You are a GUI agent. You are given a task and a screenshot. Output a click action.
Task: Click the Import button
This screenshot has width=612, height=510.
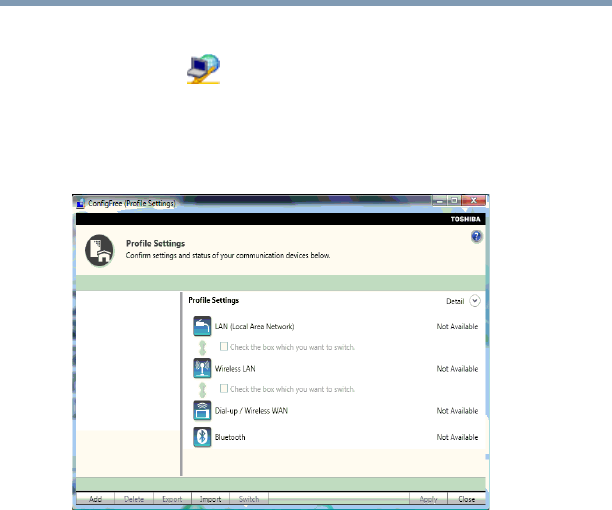(210, 497)
